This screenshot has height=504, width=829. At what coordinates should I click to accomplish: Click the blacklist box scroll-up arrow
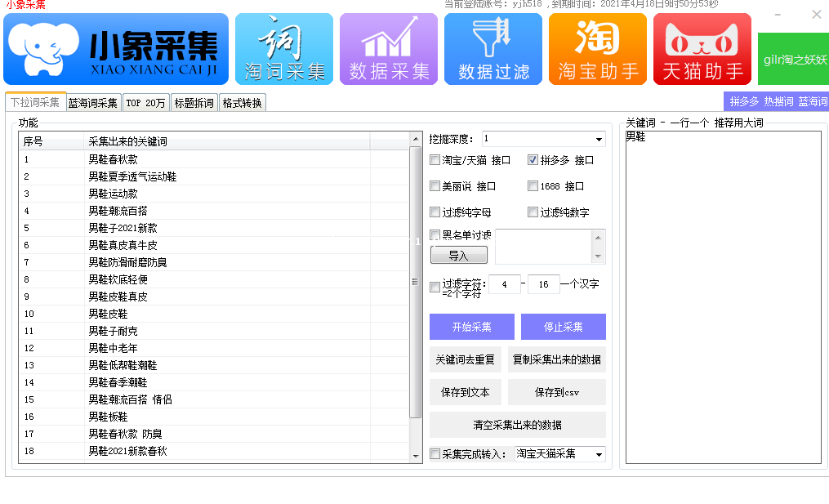tap(598, 237)
